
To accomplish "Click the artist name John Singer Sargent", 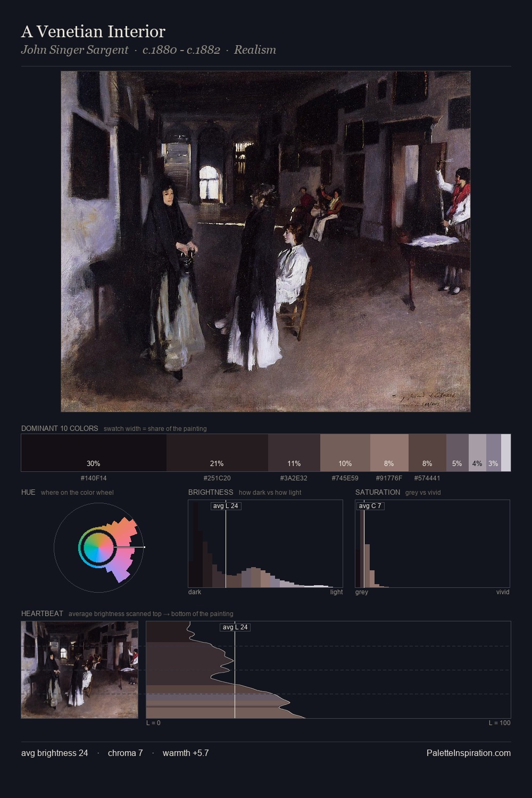I will click(x=74, y=50).
